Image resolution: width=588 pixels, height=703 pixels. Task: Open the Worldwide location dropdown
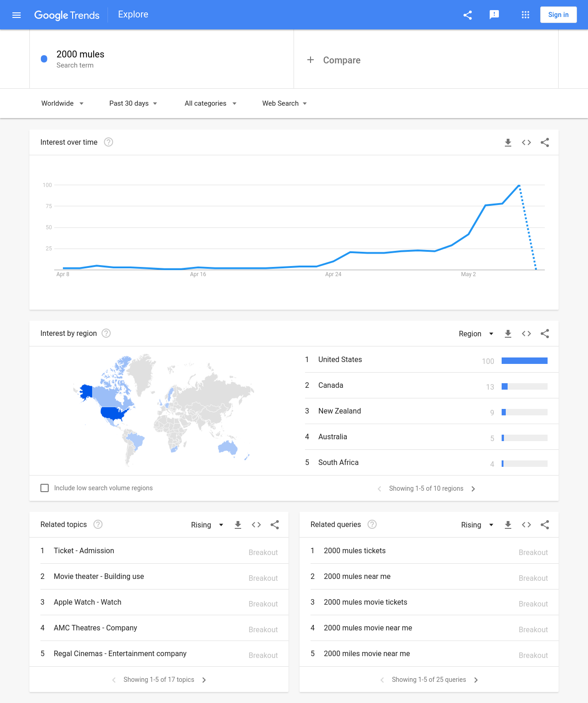point(62,103)
